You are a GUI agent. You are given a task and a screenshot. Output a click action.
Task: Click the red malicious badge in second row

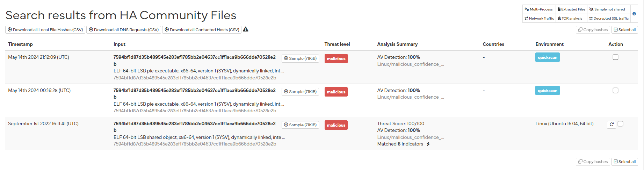(336, 92)
